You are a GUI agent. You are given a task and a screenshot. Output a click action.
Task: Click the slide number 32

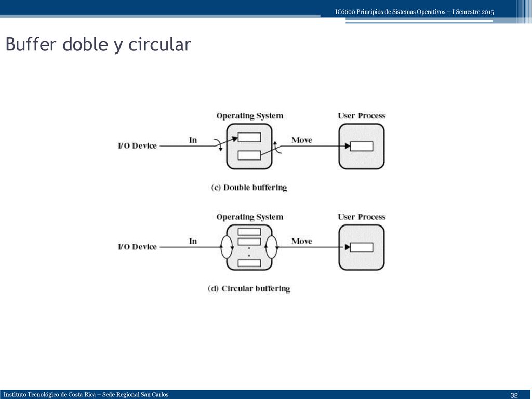point(514,395)
